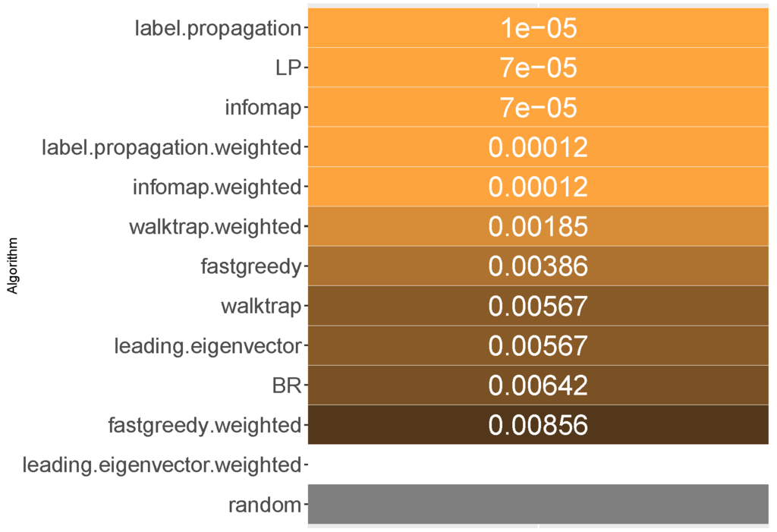Click the Algorithm axis title
This screenshot has height=532, width=777.
coord(11,265)
